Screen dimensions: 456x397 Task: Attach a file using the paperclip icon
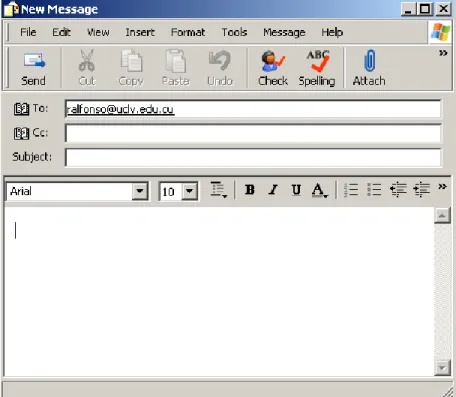coord(369,61)
